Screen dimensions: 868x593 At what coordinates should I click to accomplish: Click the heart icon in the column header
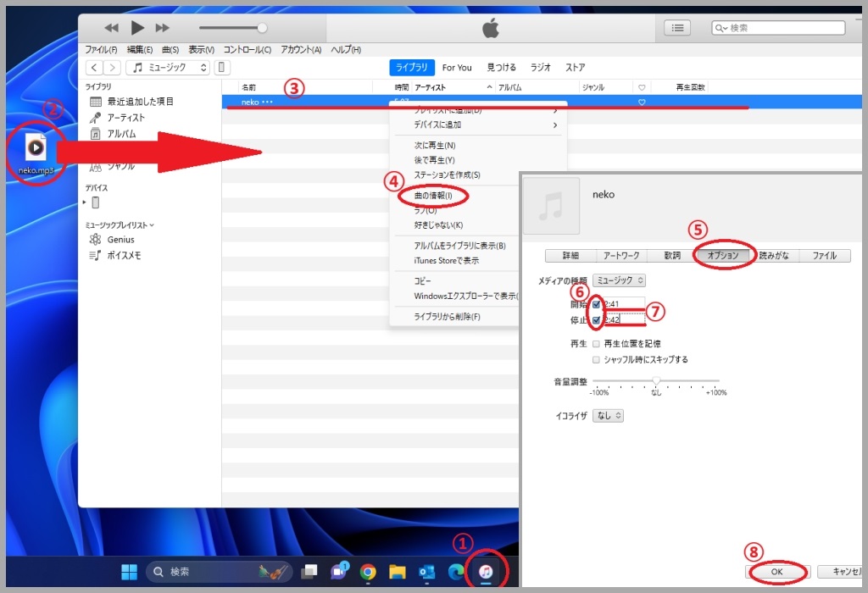[x=642, y=87]
